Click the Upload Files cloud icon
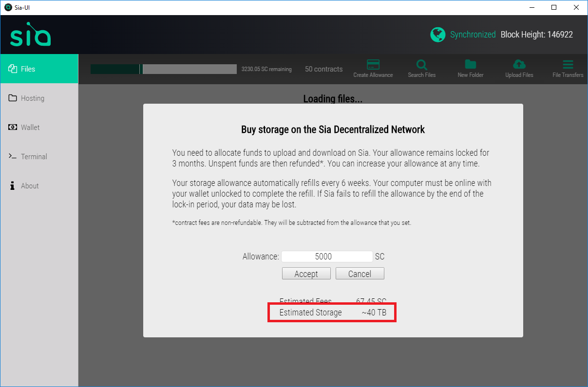 click(519, 65)
